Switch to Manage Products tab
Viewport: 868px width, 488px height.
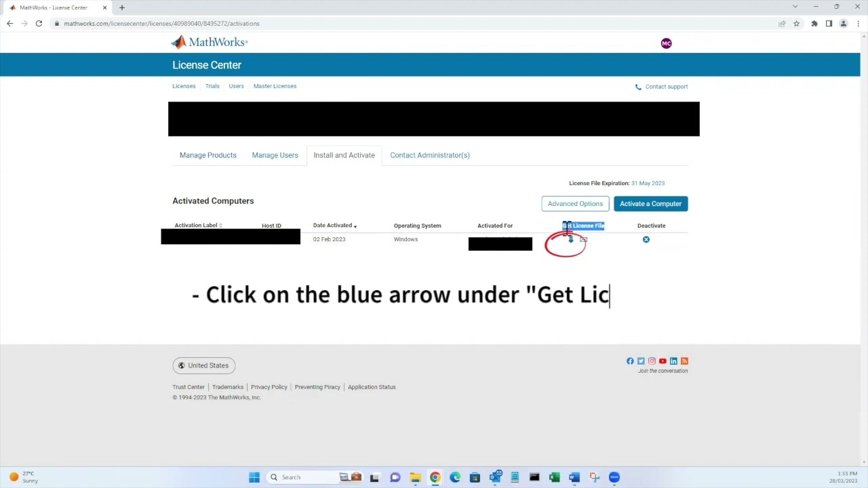click(x=208, y=155)
